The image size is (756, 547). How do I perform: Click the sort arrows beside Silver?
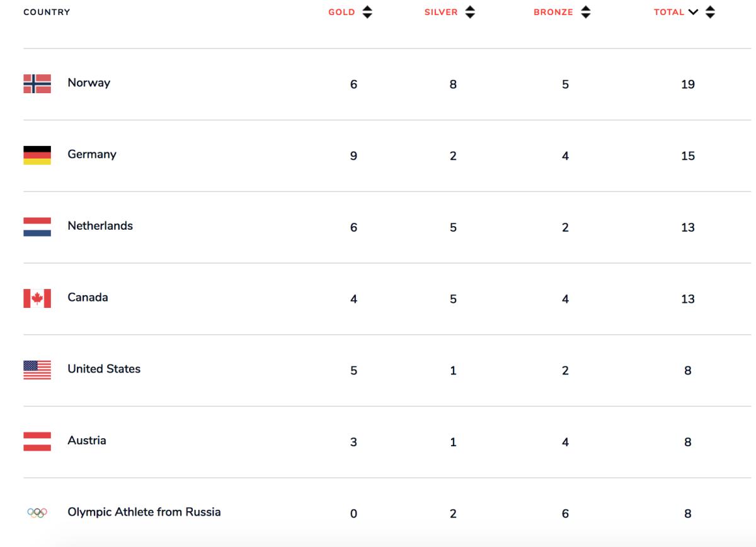coord(469,12)
